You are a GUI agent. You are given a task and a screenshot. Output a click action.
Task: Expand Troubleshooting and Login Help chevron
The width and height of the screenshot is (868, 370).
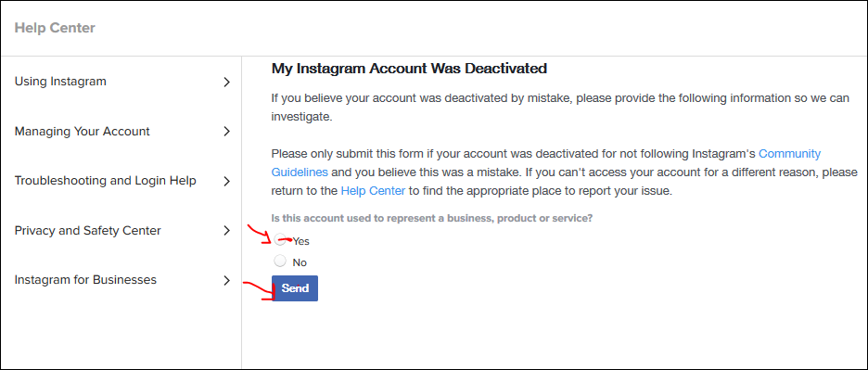click(226, 181)
